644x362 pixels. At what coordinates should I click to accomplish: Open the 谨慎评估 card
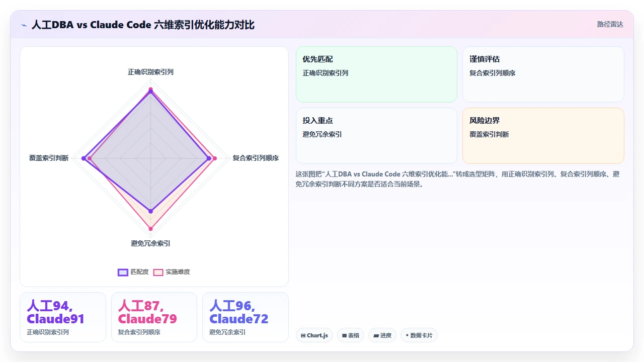543,74
